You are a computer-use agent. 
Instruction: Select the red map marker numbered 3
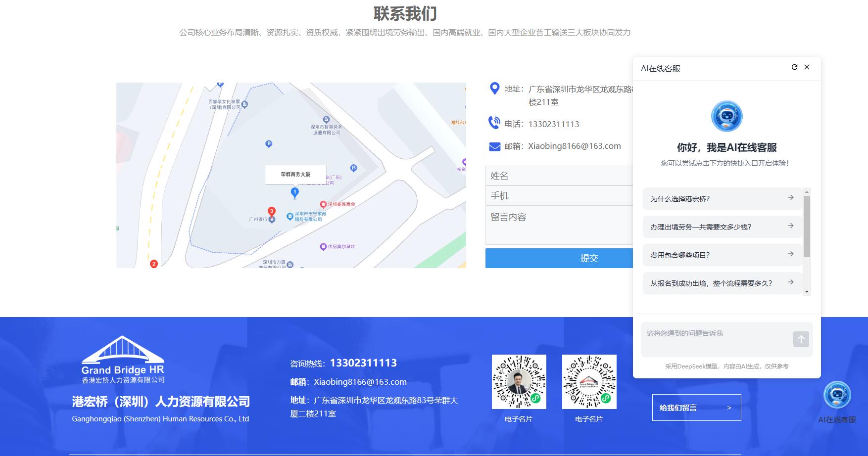(x=272, y=212)
